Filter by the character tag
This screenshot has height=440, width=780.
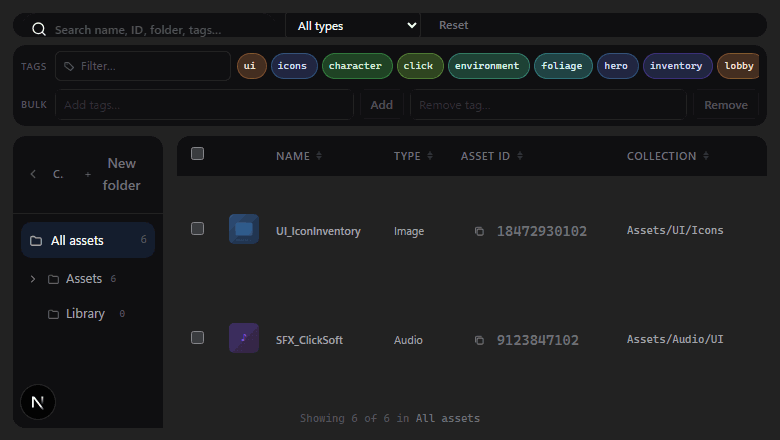[x=357, y=66]
